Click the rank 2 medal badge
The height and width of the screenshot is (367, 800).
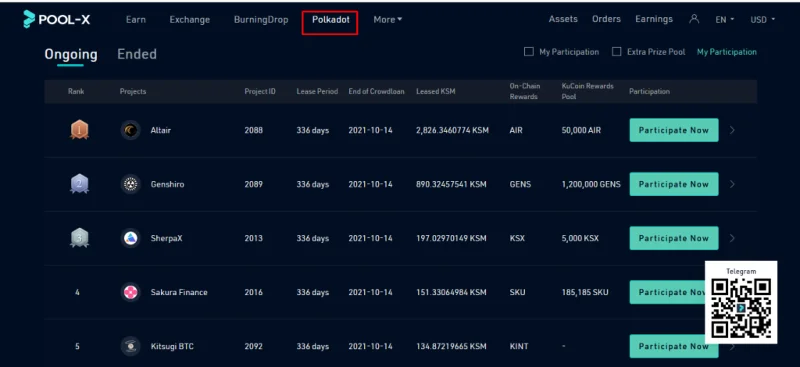click(x=80, y=184)
